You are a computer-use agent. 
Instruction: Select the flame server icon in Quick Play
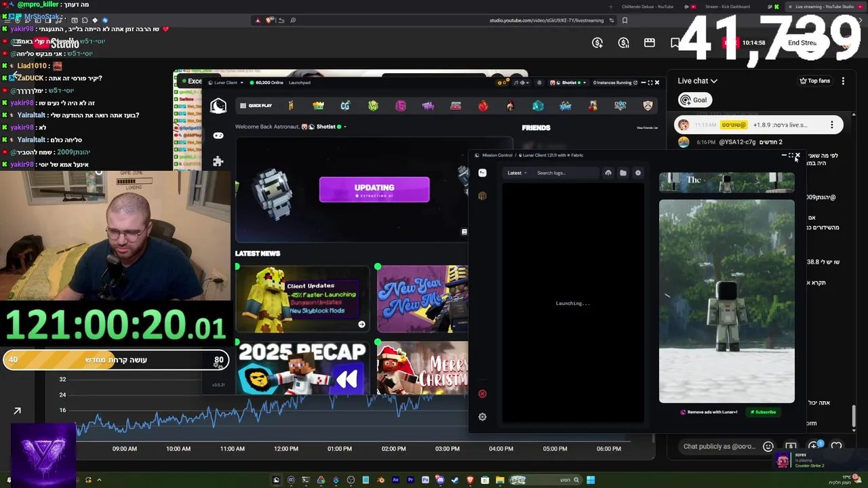[483, 106]
